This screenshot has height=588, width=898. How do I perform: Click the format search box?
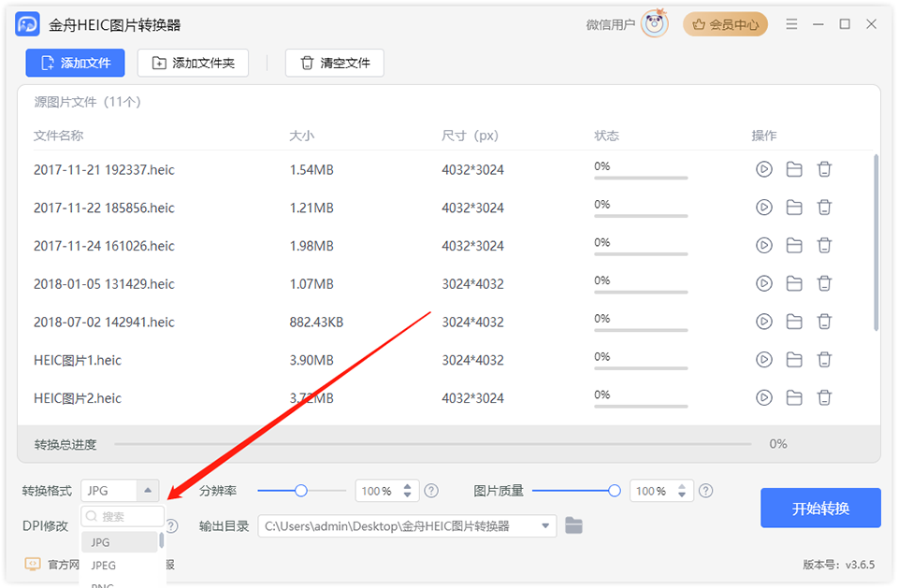pos(123,516)
